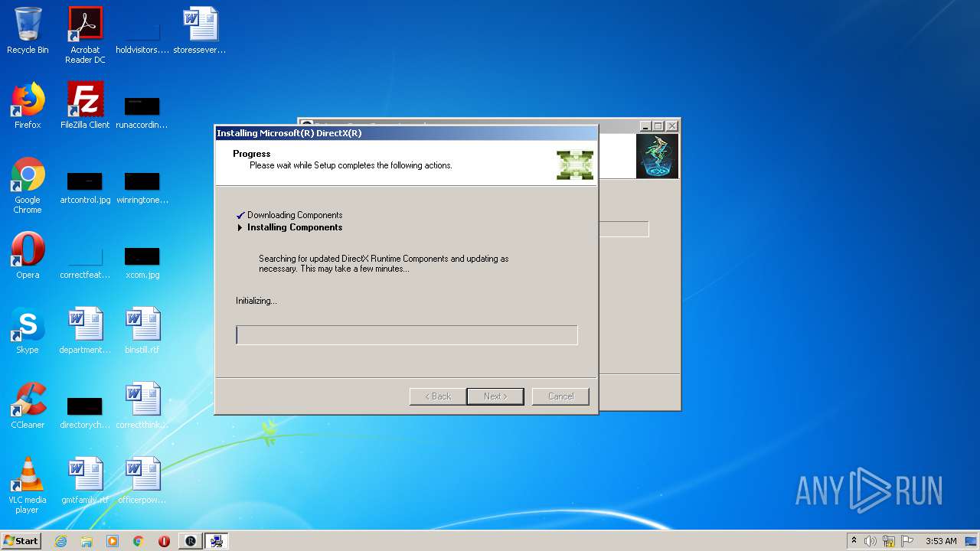Open the Opera taskbar icon
Viewport: 980px width, 551px height.
tap(164, 541)
